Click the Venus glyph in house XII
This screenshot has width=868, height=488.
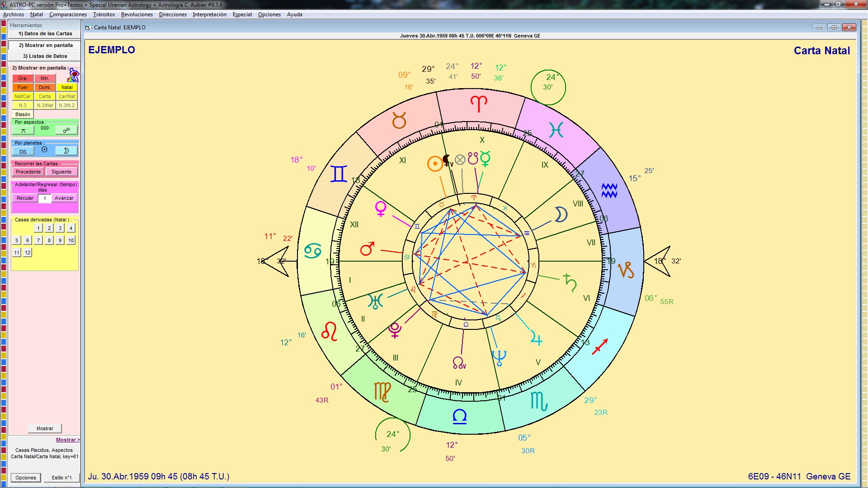click(381, 209)
